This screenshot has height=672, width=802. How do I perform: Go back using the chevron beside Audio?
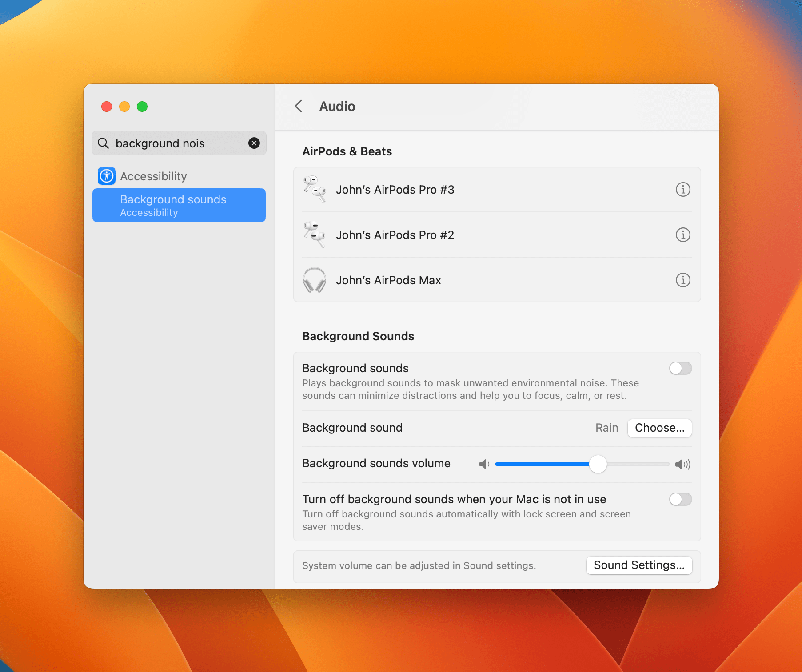tap(299, 106)
